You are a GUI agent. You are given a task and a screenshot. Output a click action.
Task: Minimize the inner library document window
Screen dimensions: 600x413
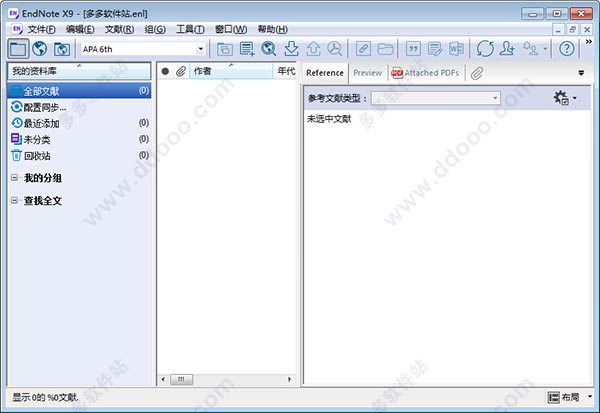(x=558, y=29)
